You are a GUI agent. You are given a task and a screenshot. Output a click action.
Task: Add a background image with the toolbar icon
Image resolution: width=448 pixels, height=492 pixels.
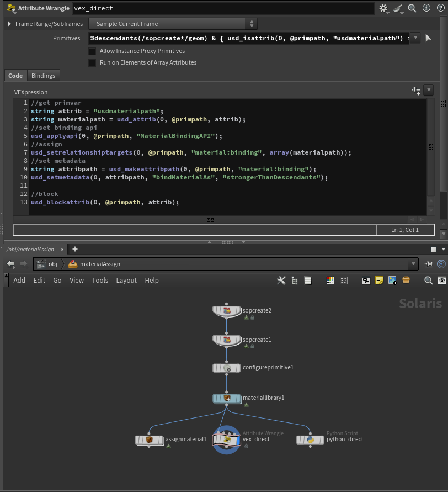(x=392, y=280)
